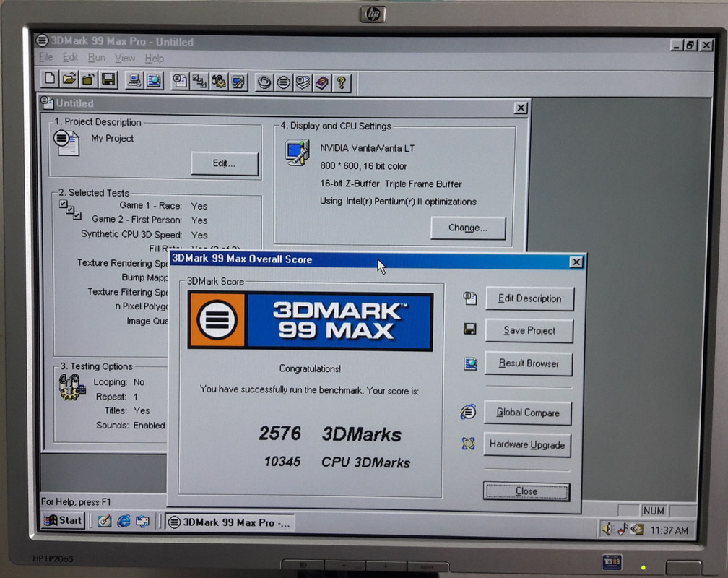Click the NVIDIA Vanta/Vanta LT text
This screenshot has height=578, width=728.
[367, 148]
